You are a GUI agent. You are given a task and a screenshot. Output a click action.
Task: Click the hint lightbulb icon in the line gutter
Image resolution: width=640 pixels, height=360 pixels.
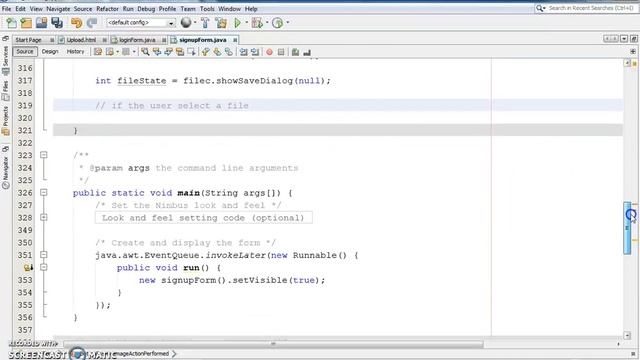click(28, 268)
